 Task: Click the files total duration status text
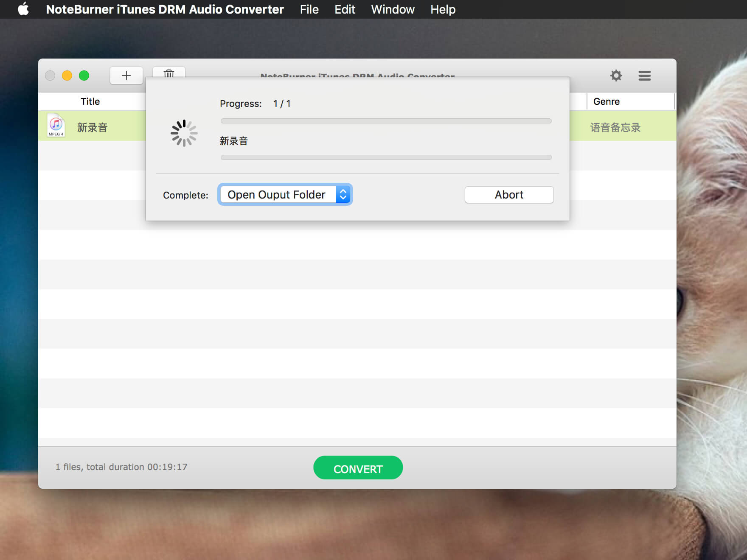[121, 467]
